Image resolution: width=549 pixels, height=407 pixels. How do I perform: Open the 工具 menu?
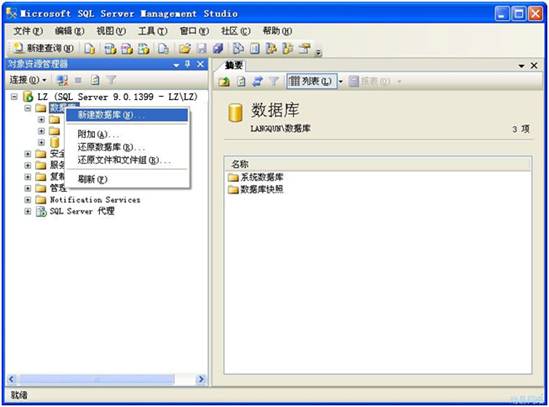[x=152, y=31]
